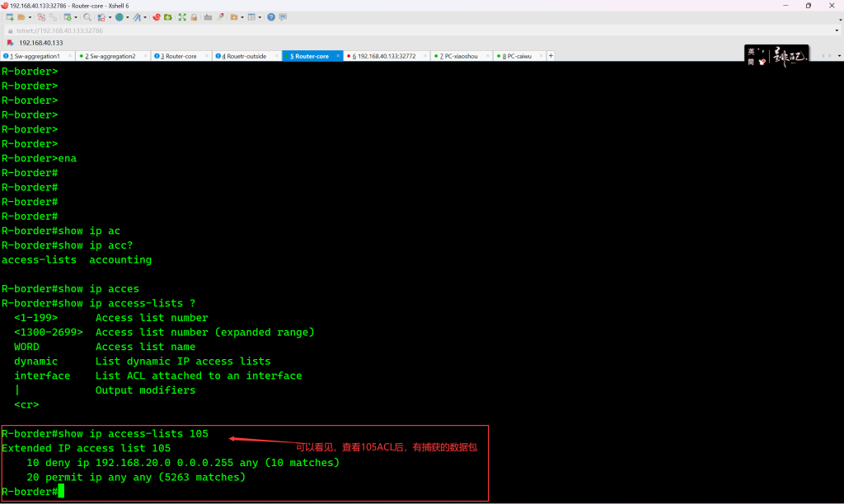Switch to the Sw-aggregation1 tab
844x504 pixels.
pos(37,56)
